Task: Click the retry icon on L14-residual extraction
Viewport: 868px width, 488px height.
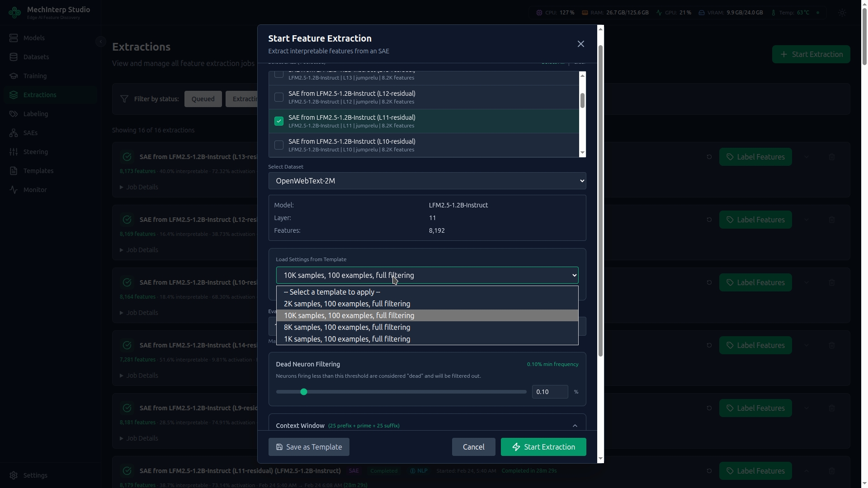Action: click(x=709, y=345)
